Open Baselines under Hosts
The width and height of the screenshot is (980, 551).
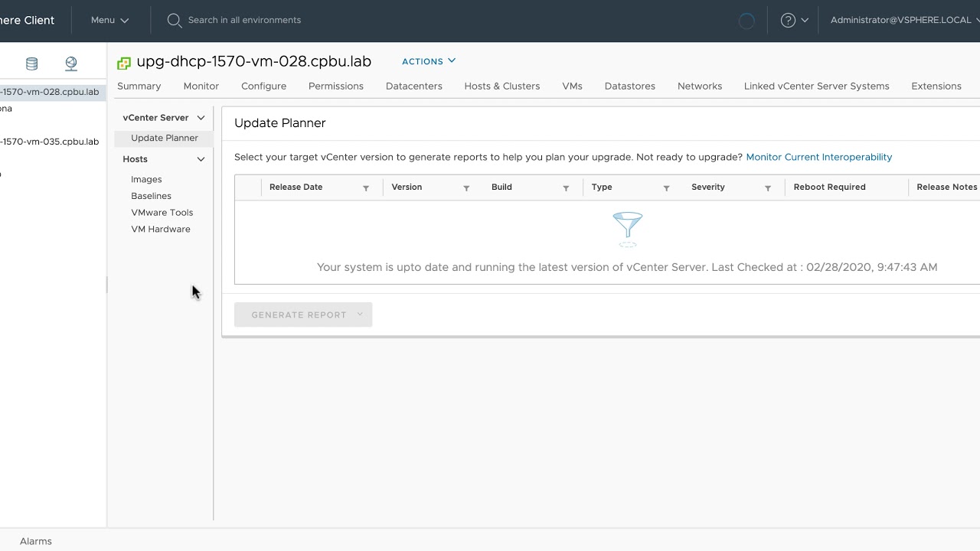click(x=151, y=196)
